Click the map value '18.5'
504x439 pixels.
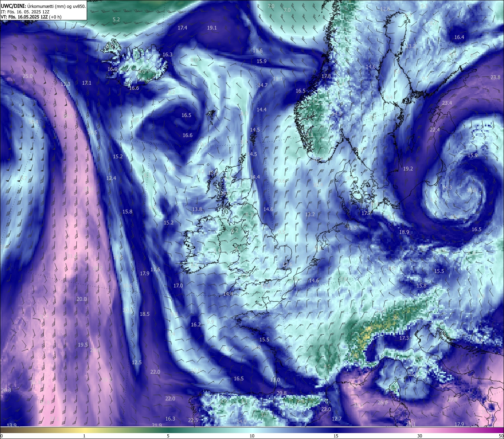point(145,314)
